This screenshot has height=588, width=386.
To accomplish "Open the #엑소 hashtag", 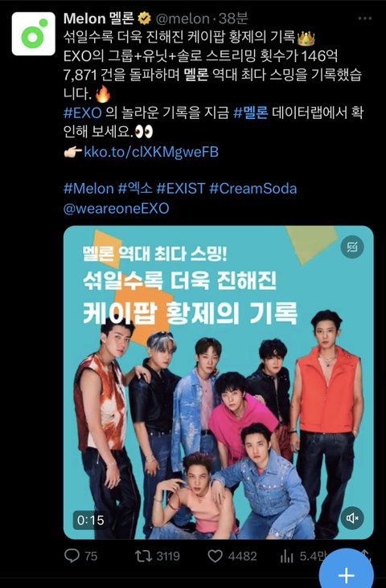I will [135, 188].
